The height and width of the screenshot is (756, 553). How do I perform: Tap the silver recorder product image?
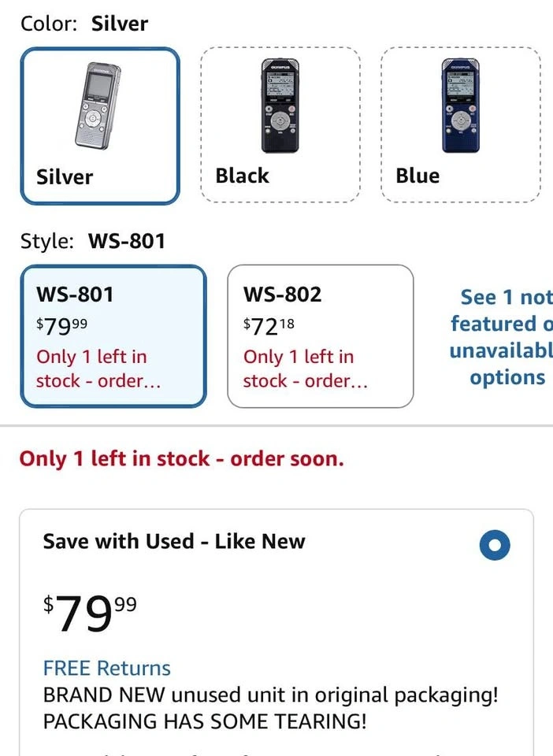point(98,106)
